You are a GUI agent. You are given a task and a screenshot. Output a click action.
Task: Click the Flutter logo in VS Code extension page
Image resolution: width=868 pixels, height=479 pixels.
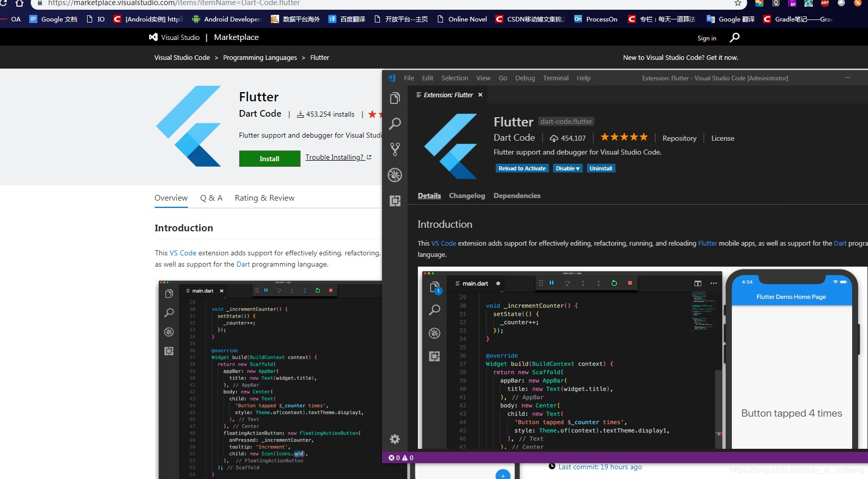[451, 146]
